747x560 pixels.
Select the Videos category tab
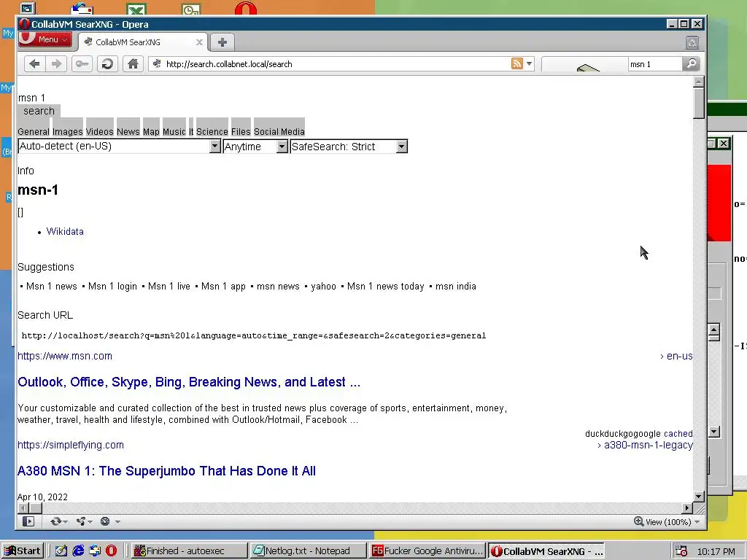99,131
